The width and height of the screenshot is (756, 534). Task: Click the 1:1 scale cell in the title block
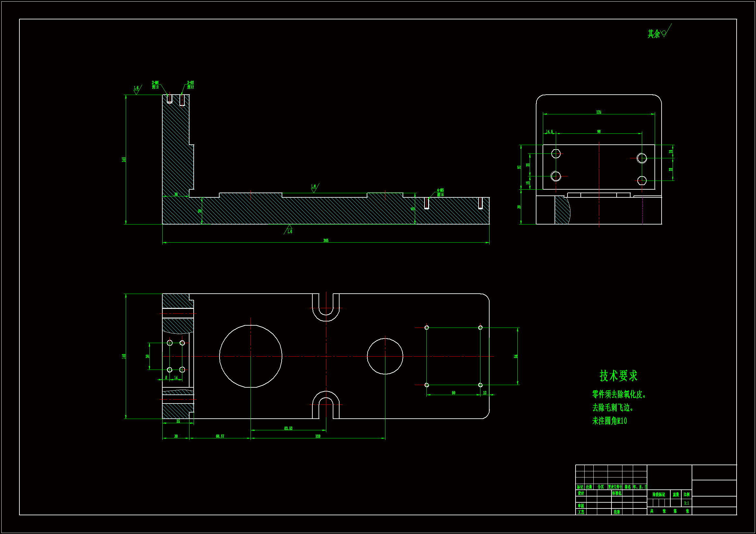click(686, 503)
